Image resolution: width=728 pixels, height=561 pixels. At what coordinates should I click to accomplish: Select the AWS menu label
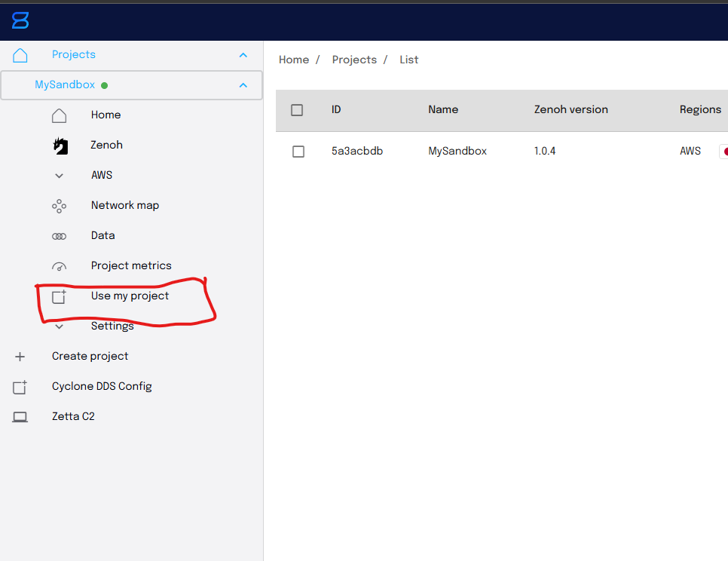click(102, 175)
